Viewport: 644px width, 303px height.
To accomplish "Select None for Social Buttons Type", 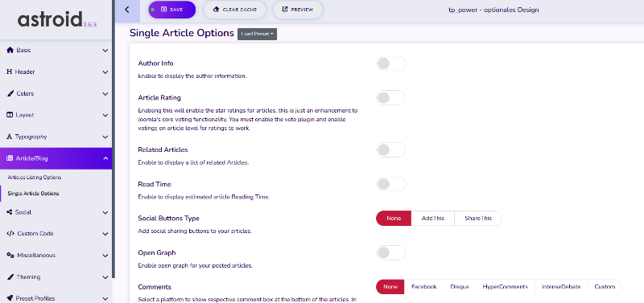I will (394, 218).
